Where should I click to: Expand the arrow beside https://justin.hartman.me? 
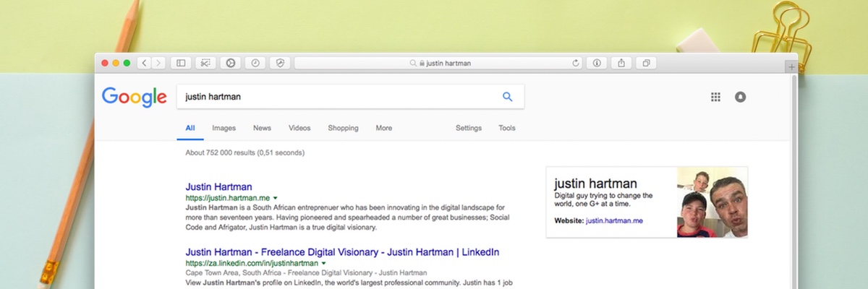pos(275,197)
